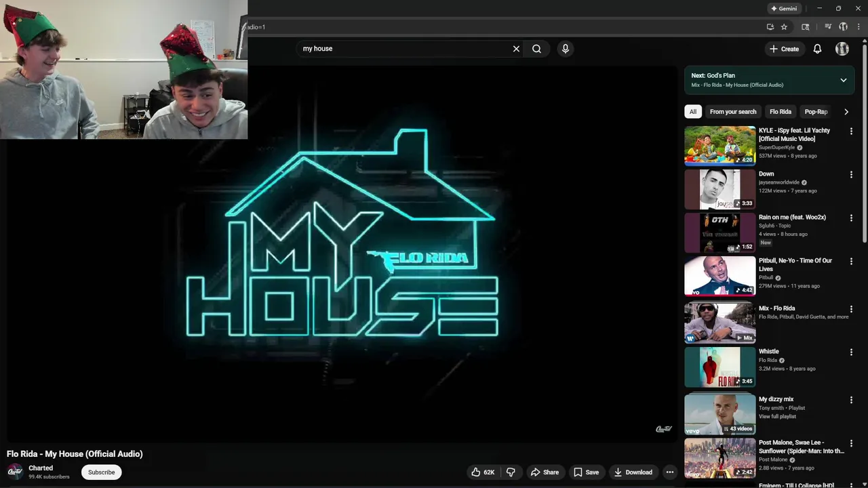Image resolution: width=868 pixels, height=488 pixels.
Task: Click the Share button
Action: point(545,472)
